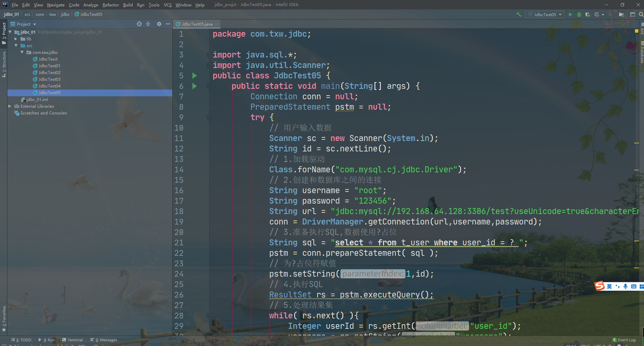Image resolution: width=644 pixels, height=346 pixels.
Task: Open the VCS menu
Action: (x=168, y=5)
